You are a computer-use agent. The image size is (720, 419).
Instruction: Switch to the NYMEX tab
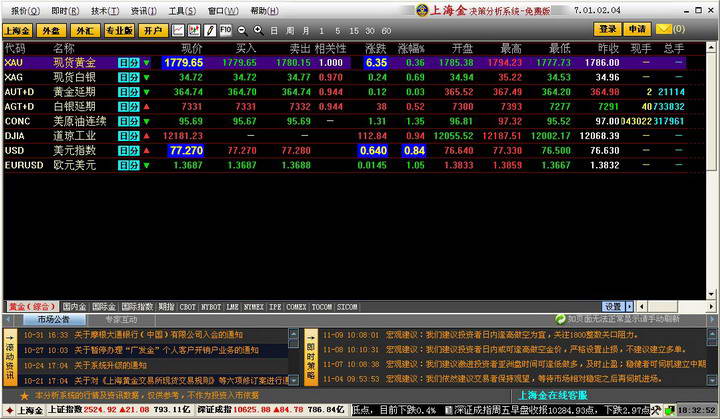click(253, 307)
